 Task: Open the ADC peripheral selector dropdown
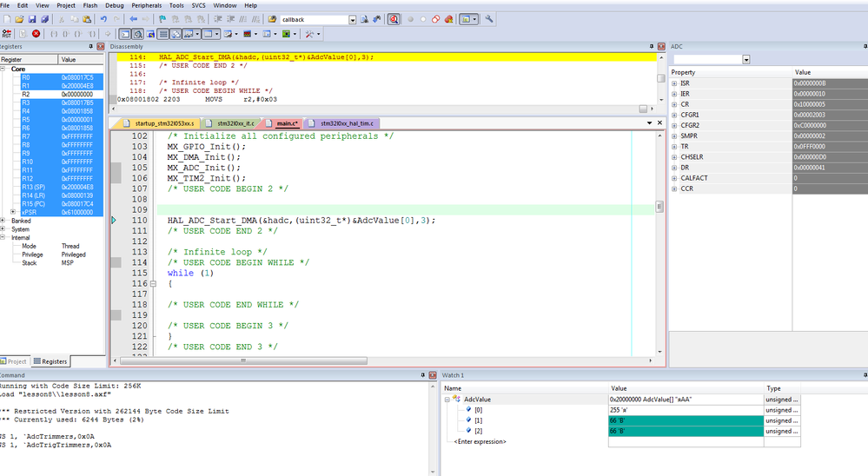point(745,59)
